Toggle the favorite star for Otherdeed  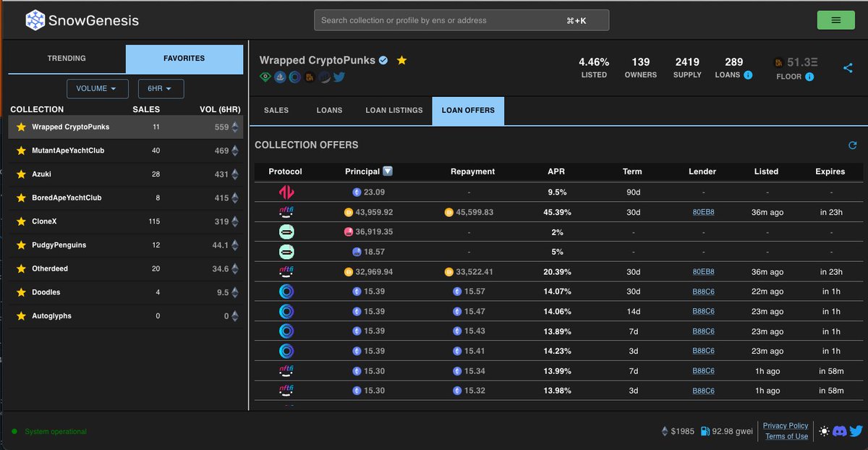click(21, 268)
